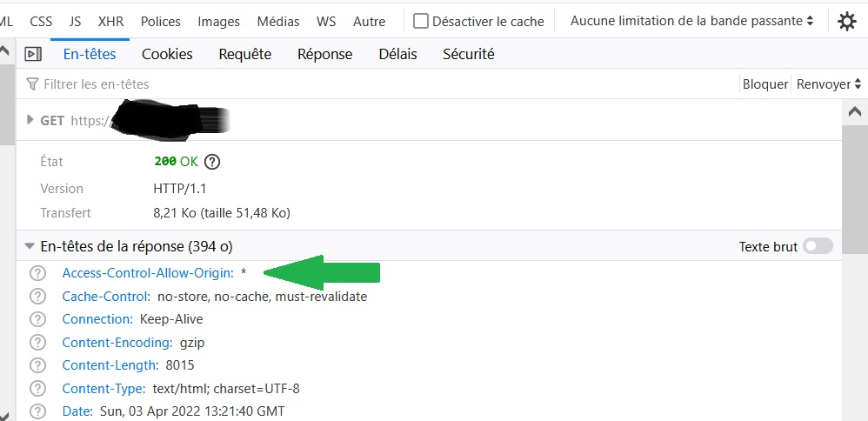868x421 pixels.
Task: Open the Requête tab
Action: click(x=245, y=54)
